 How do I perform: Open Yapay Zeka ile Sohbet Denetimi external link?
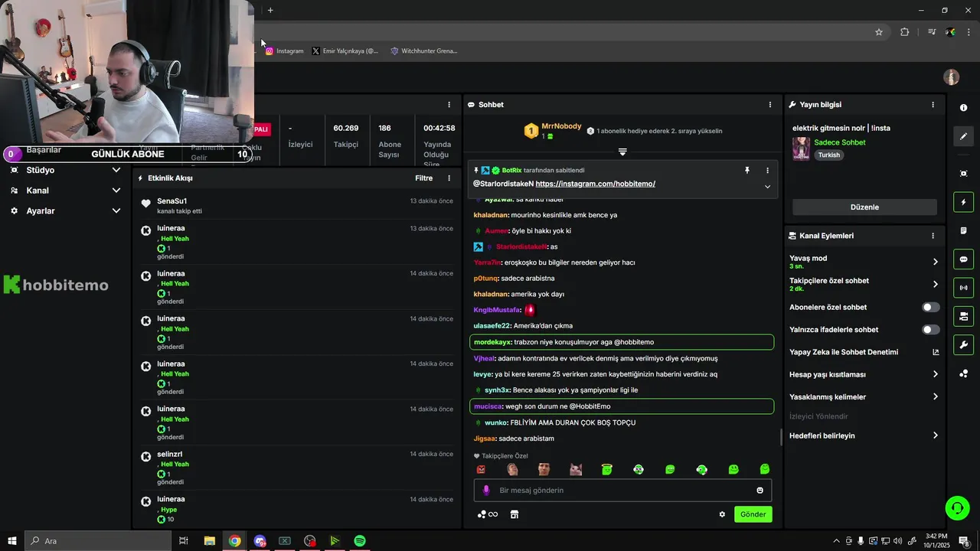935,352
